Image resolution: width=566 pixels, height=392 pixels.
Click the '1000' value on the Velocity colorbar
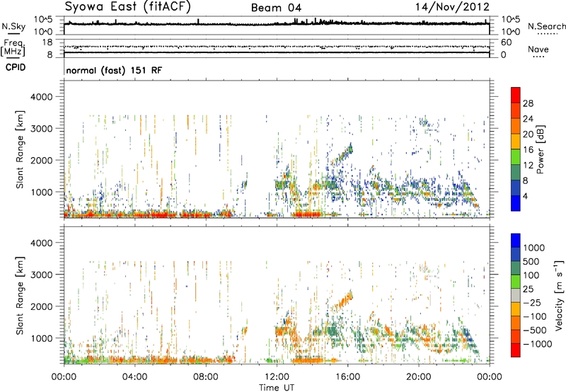coord(533,248)
